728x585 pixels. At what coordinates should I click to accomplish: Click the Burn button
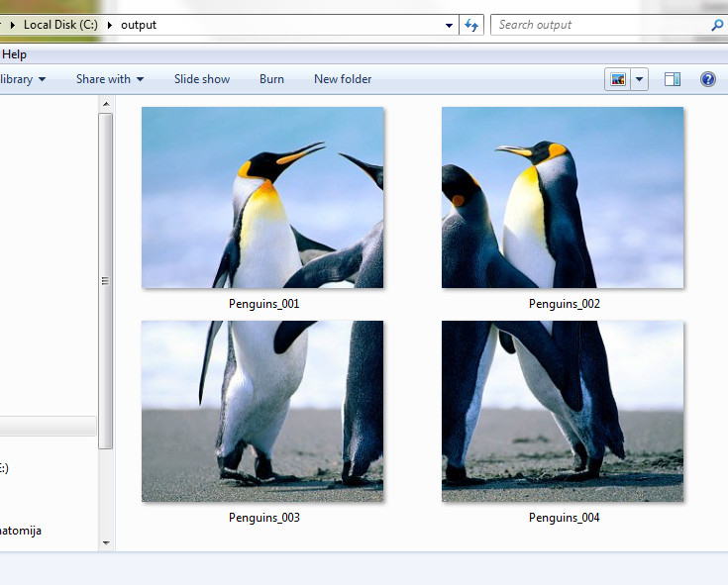(x=271, y=79)
